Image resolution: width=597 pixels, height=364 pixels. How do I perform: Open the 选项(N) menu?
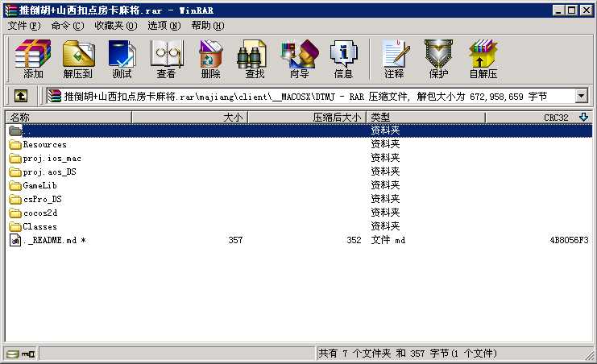tap(164, 26)
